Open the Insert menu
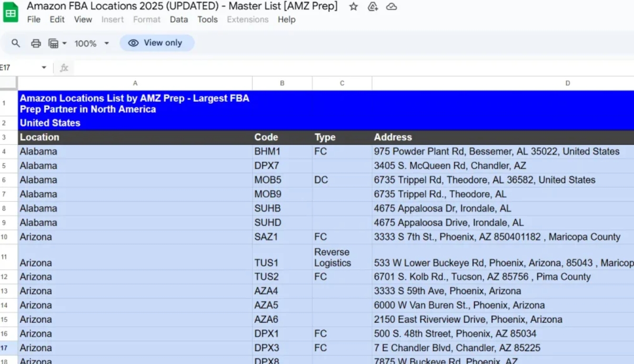The height and width of the screenshot is (364, 634). pos(112,20)
